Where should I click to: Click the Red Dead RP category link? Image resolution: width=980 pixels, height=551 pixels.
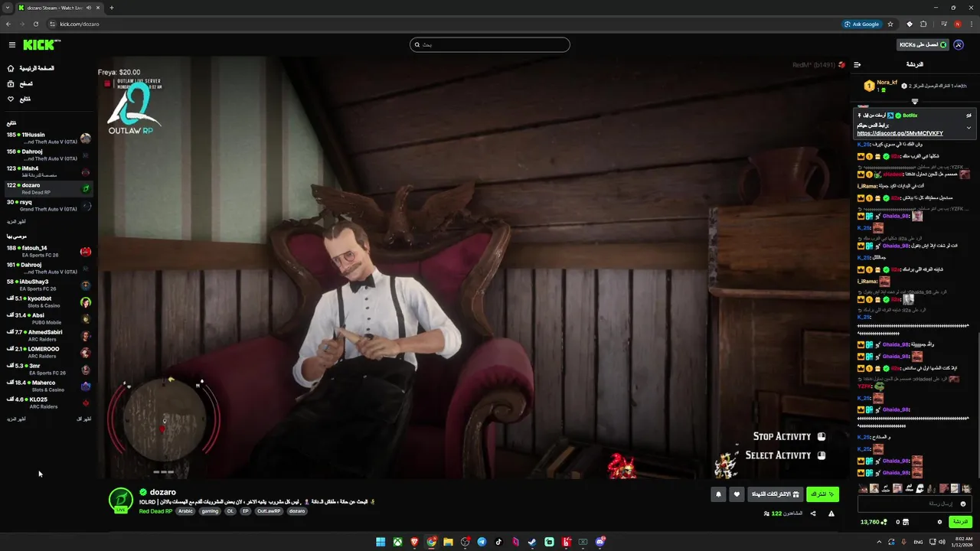coord(155,511)
